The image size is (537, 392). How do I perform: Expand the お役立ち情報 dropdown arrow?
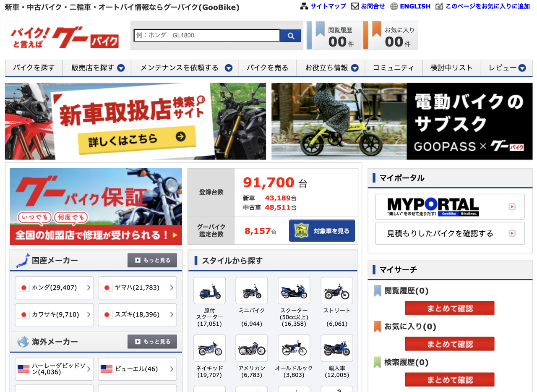[x=355, y=68]
